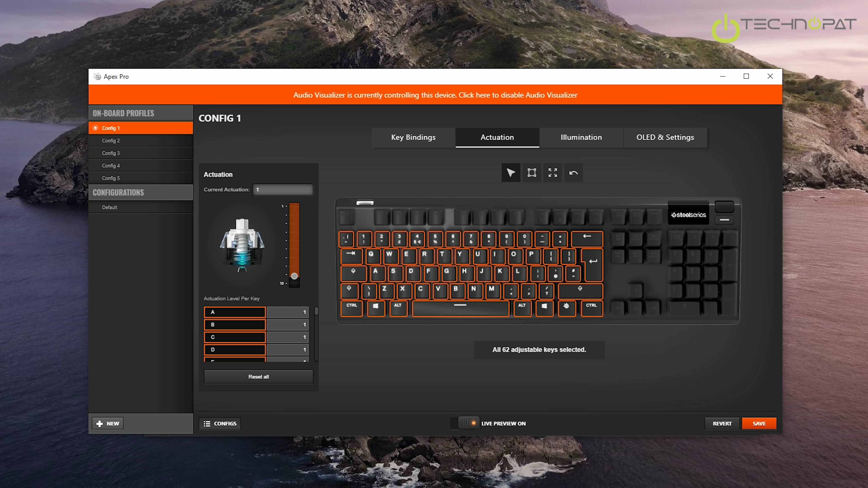Click the Current Actuation input field
The width and height of the screenshot is (868, 488).
pos(283,190)
